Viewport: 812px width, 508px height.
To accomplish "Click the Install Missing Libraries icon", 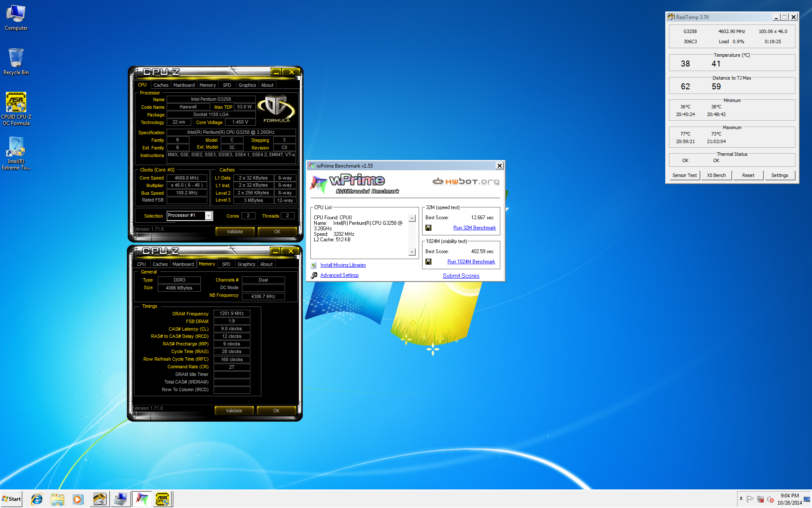I will pos(314,265).
